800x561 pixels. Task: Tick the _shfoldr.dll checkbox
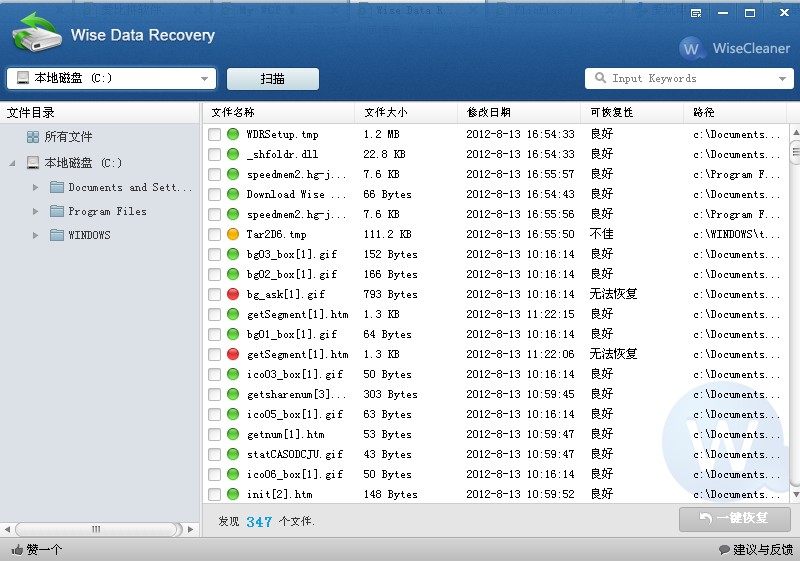click(x=214, y=154)
